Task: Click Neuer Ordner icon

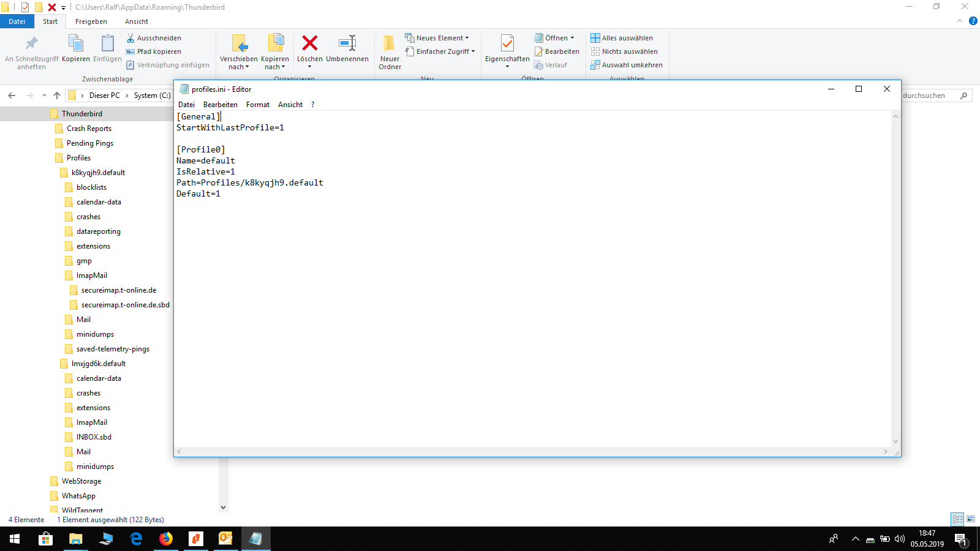Action: 390,43
